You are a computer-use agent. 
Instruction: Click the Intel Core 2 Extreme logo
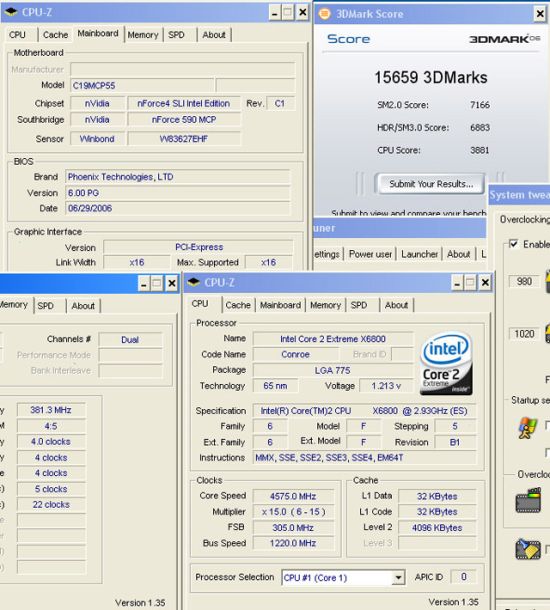pos(446,363)
